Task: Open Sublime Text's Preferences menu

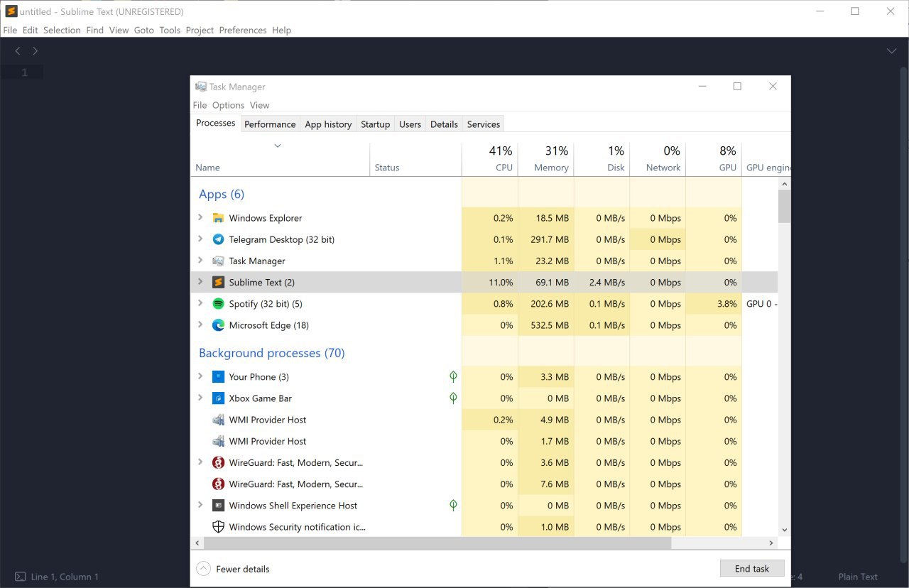Action: tap(243, 30)
